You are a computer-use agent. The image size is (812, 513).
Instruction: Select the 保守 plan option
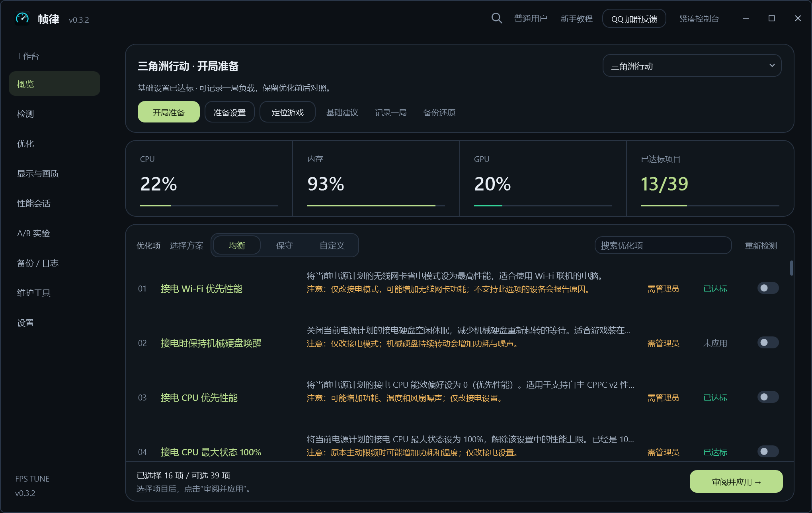[x=284, y=245]
